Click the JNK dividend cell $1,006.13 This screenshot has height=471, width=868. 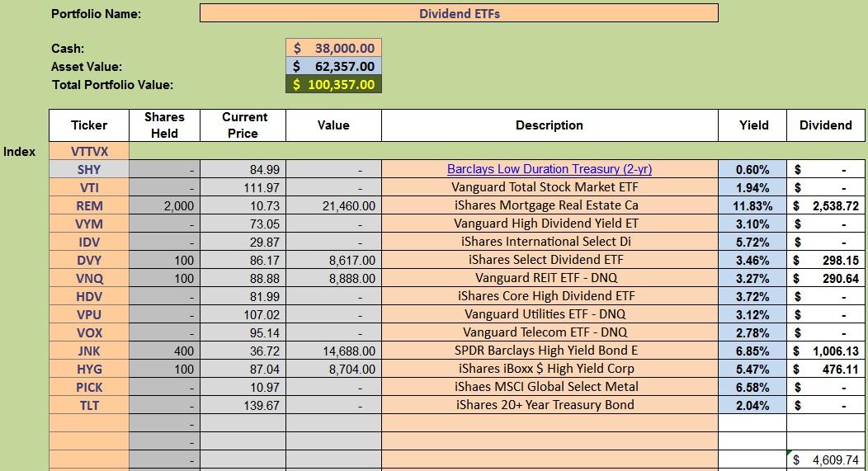coord(825,351)
